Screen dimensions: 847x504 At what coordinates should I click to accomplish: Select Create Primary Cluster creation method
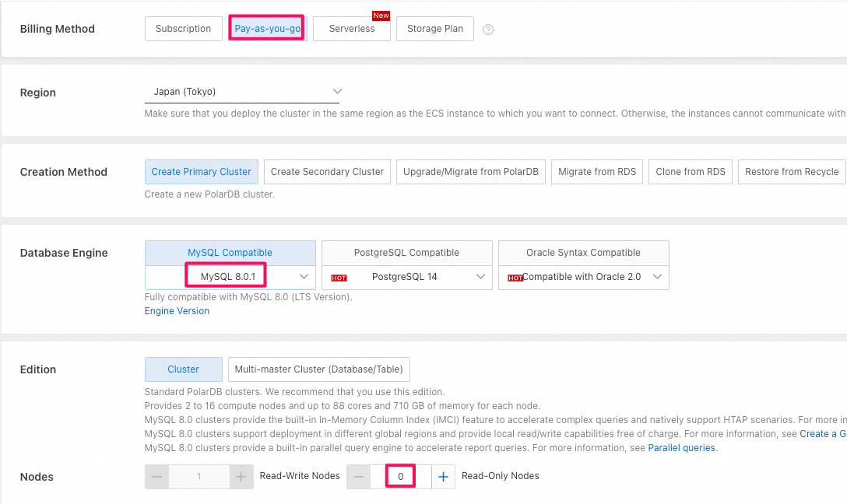click(x=201, y=172)
